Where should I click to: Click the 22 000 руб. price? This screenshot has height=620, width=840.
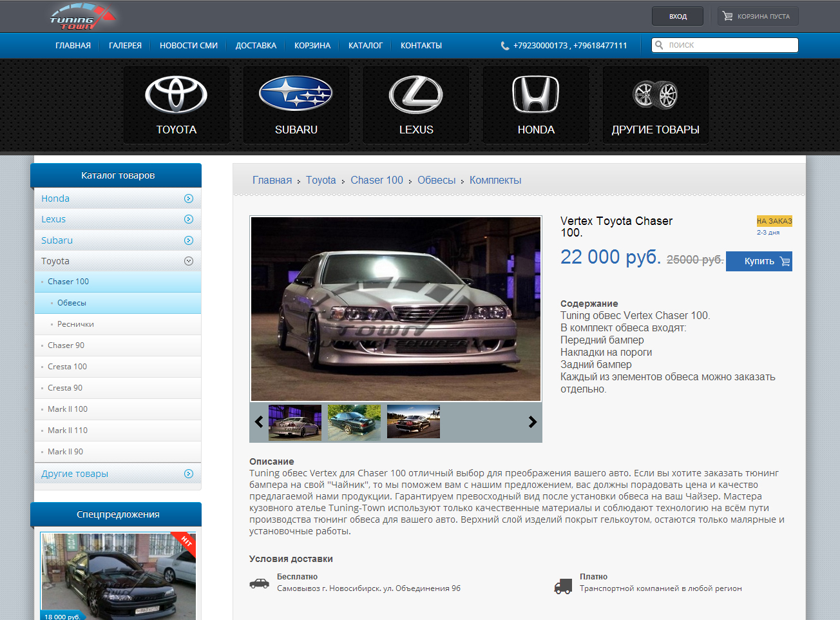[611, 257]
